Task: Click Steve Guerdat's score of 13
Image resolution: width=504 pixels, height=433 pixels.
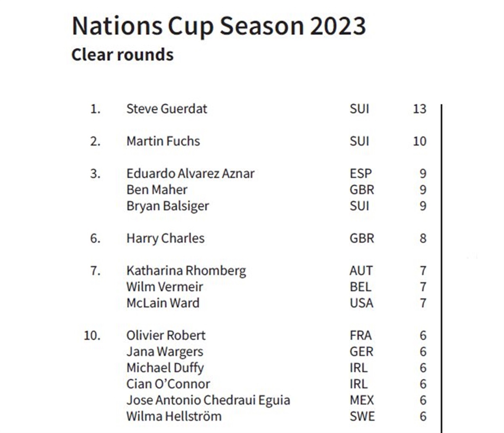Action: (x=419, y=109)
